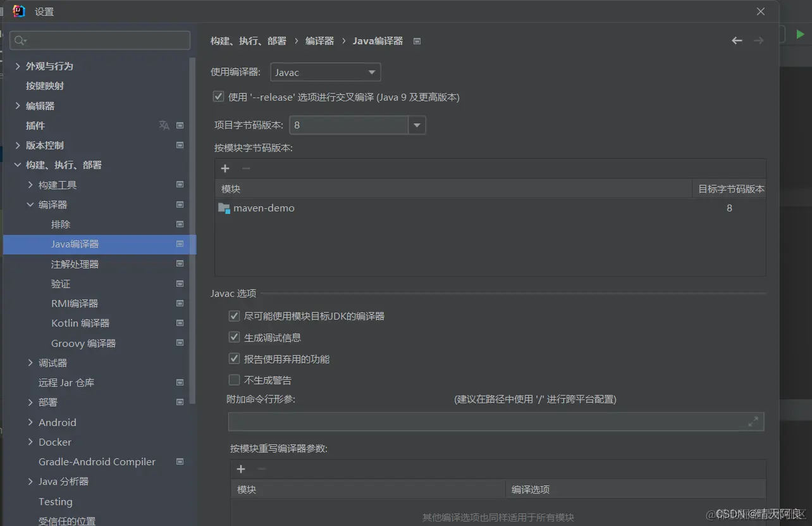Disable the 生成调试信息 checkbox
The height and width of the screenshot is (526, 812).
tap(234, 337)
